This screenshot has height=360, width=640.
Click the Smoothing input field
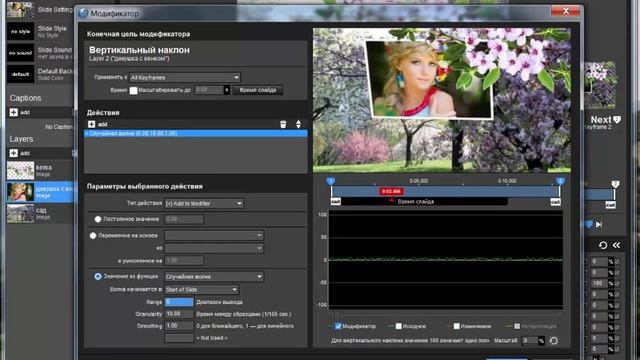point(179,326)
